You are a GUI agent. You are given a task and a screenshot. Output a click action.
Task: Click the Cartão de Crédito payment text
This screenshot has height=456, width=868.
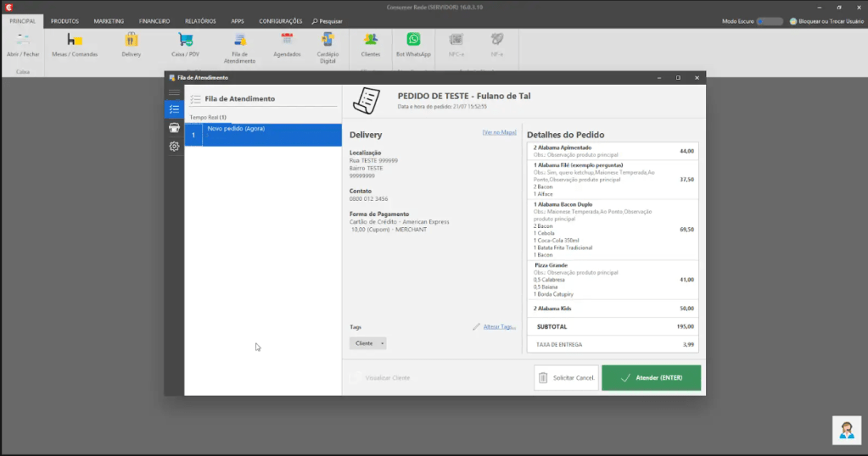[x=399, y=222]
